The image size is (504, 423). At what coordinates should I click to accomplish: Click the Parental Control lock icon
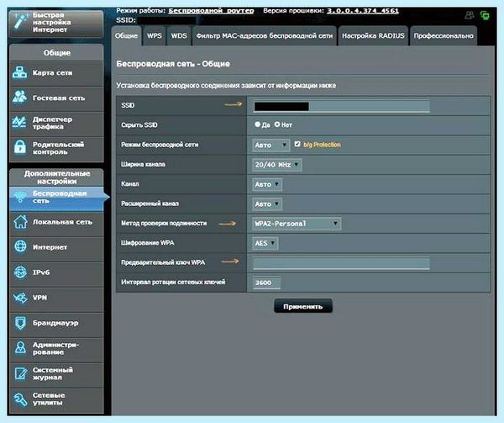pyautogui.click(x=20, y=147)
